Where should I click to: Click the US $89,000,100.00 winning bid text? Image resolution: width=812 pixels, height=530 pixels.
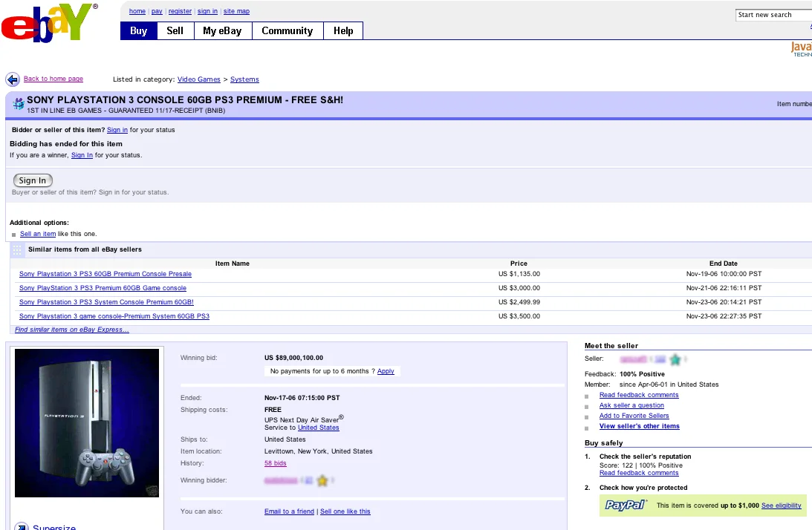click(293, 358)
